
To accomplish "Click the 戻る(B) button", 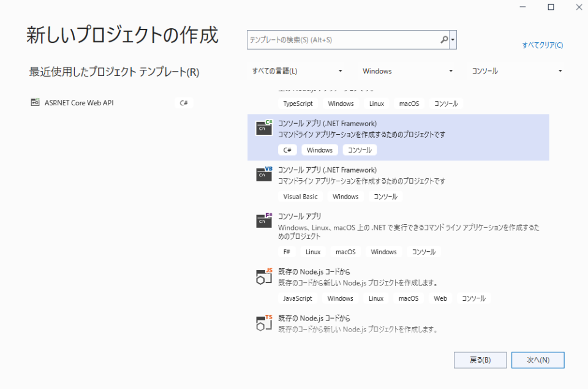I will [x=480, y=360].
